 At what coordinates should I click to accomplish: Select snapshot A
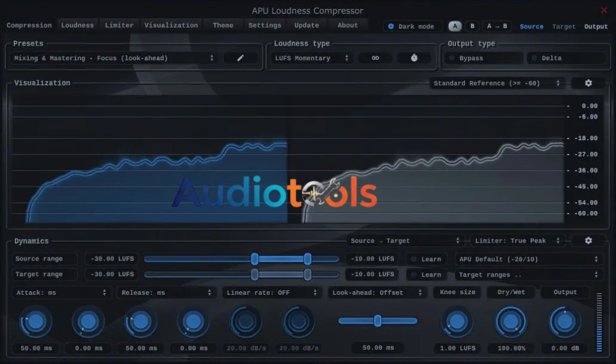[455, 26]
